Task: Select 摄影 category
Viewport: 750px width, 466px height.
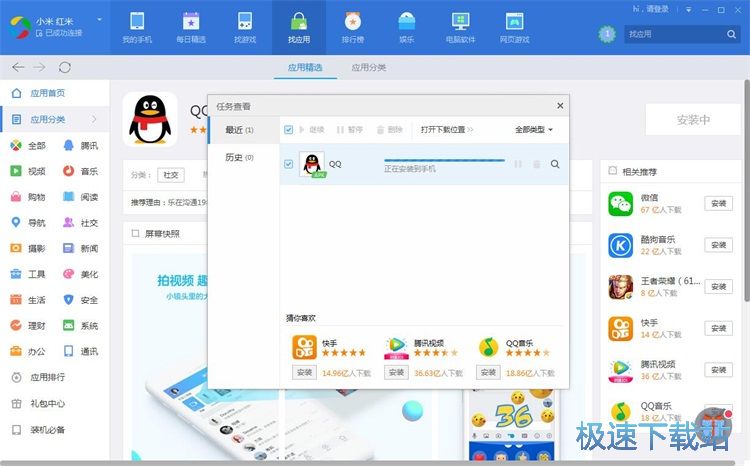Action: pos(28,248)
